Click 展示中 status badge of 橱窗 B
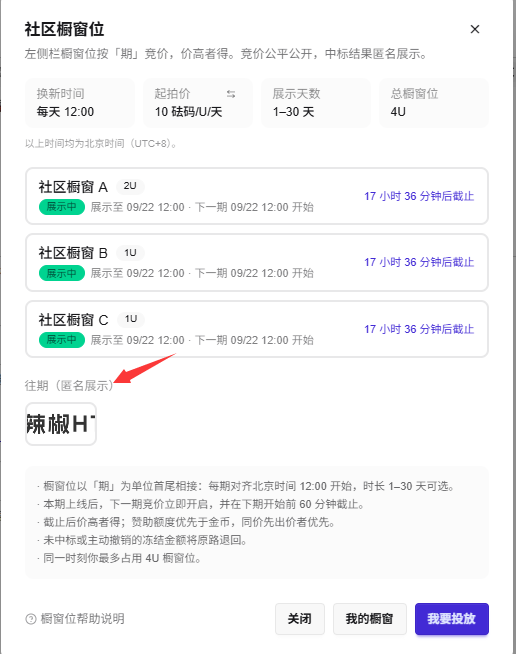This screenshot has height=654, width=516. click(x=62, y=273)
